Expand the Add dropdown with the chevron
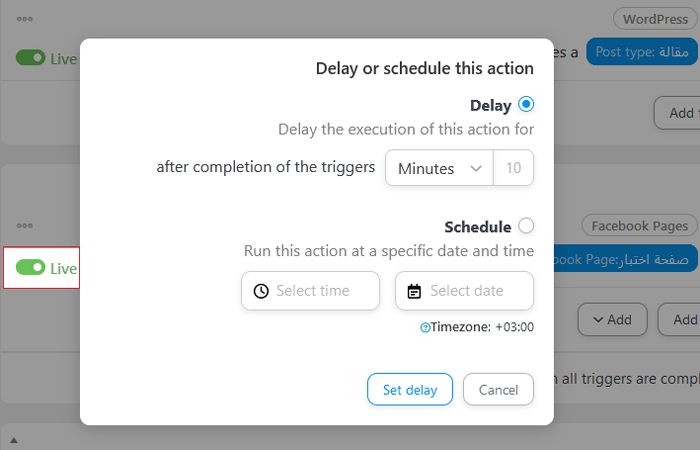Image resolution: width=700 pixels, height=450 pixels. pos(611,319)
